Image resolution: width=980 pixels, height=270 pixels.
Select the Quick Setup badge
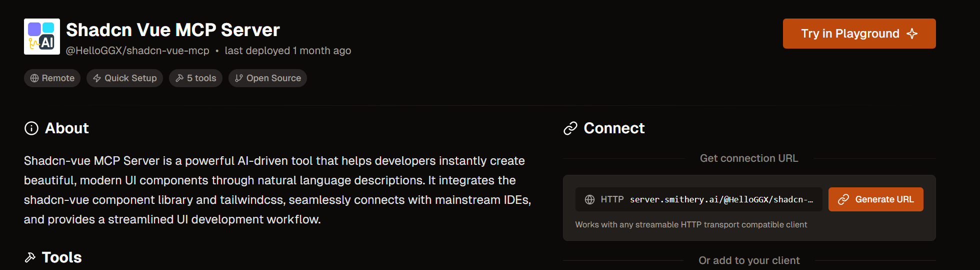(x=124, y=78)
